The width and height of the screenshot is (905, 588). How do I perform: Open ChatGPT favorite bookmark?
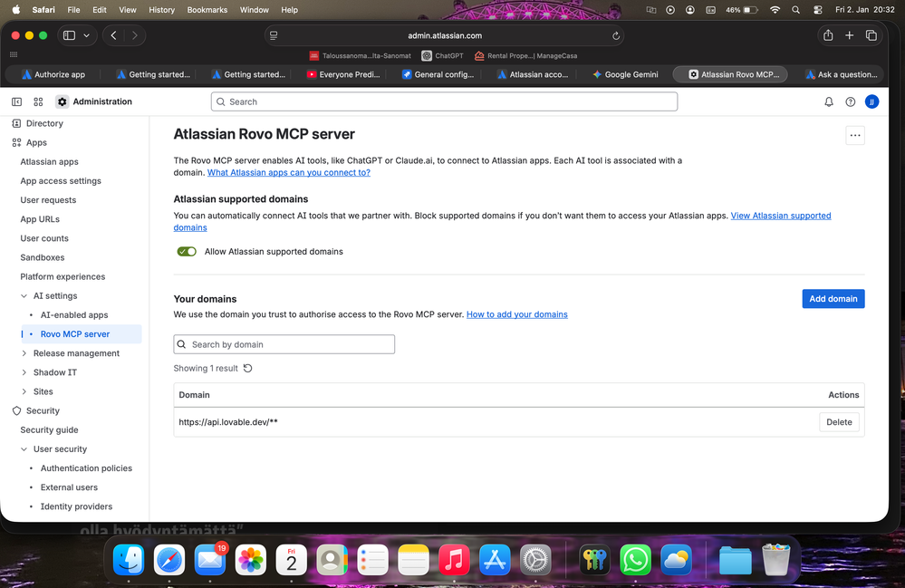point(442,56)
